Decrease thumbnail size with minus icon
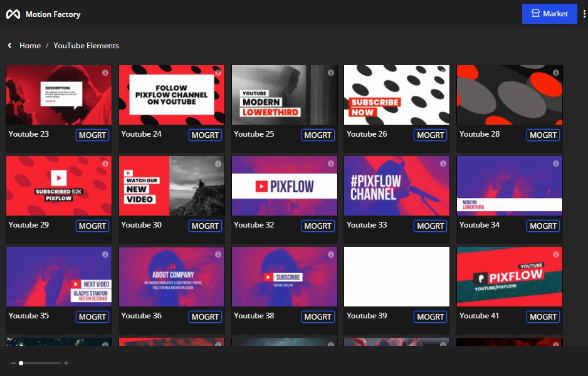 (x=14, y=363)
